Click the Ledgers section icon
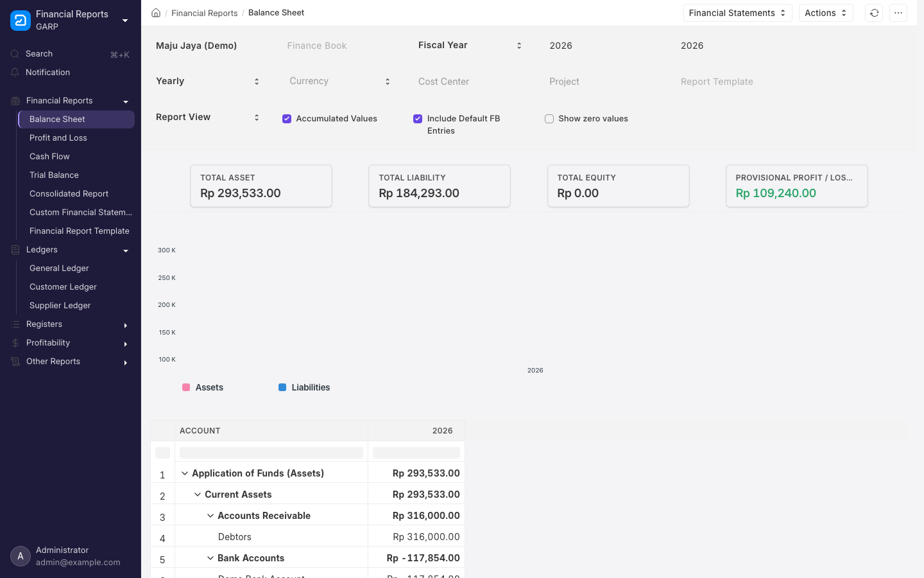Screen dimensions: 924x578 (x=15, y=250)
